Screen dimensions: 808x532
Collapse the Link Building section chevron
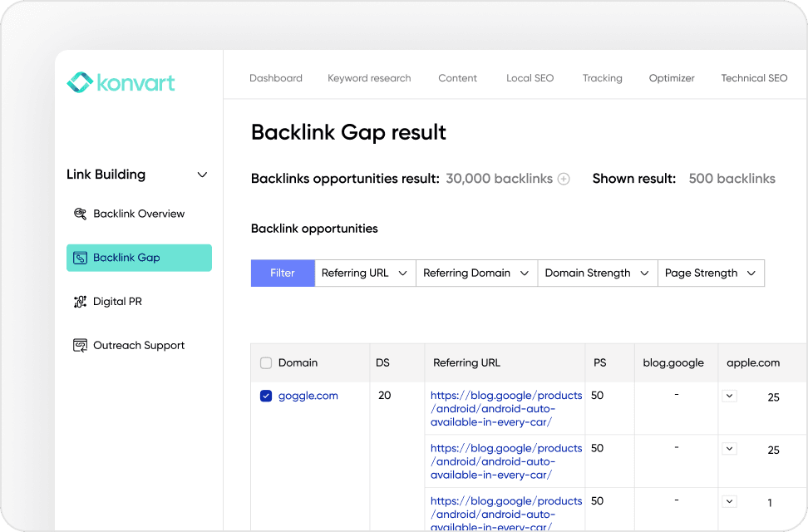(202, 175)
